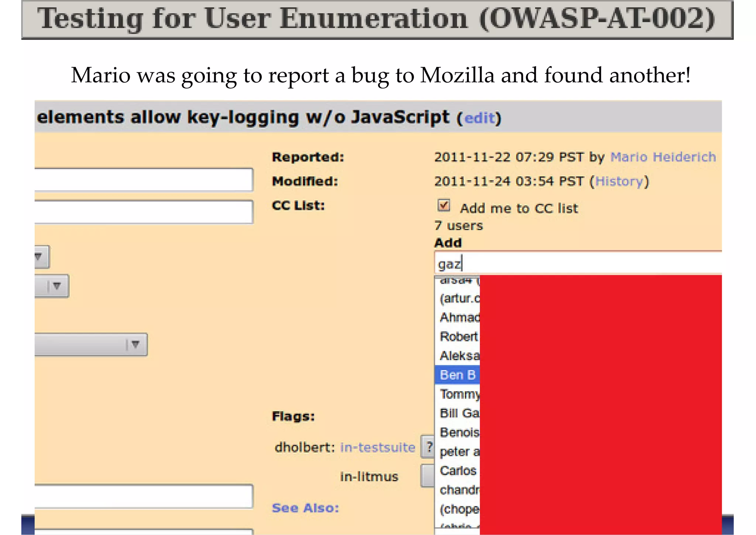756x535 pixels.
Task: Open Mario Heiderich reporter profile link
Action: point(663,157)
